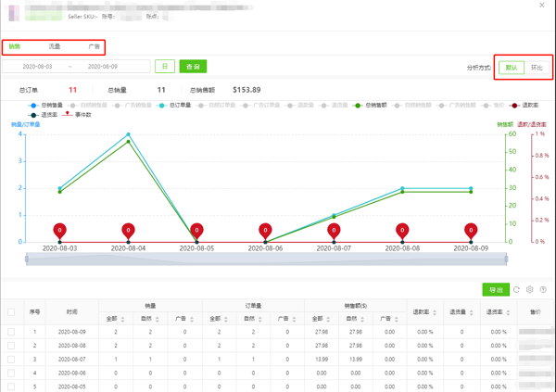The height and width of the screenshot is (392, 556).
Task: Click the event pin on 2020-08-04
Action: click(x=128, y=230)
